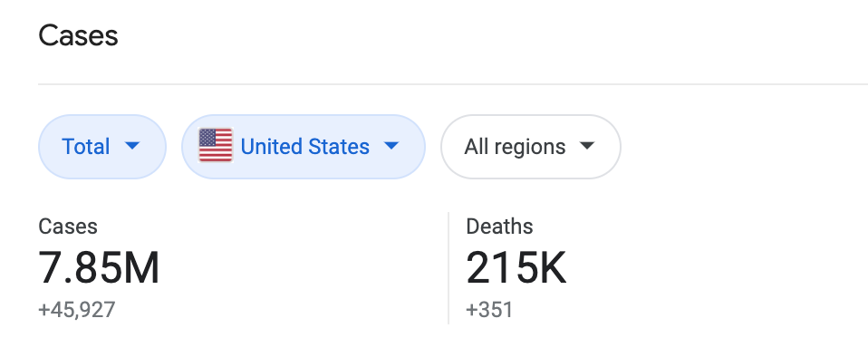Screen dimensions: 868x357
Task: Click divider between Cases and Deaths
Action: coord(448,268)
